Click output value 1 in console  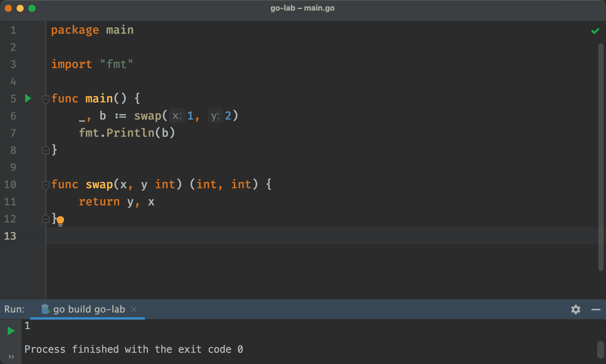coord(27,326)
